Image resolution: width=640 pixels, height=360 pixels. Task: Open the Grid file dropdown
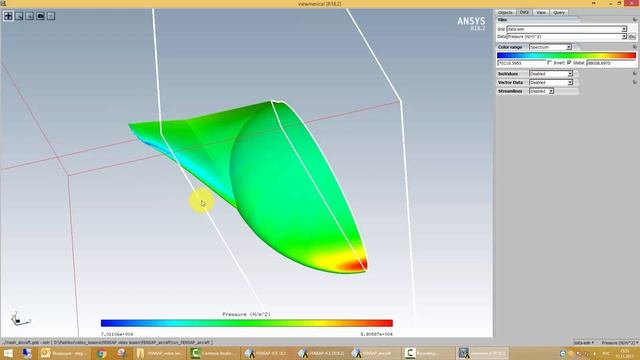pyautogui.click(x=567, y=29)
